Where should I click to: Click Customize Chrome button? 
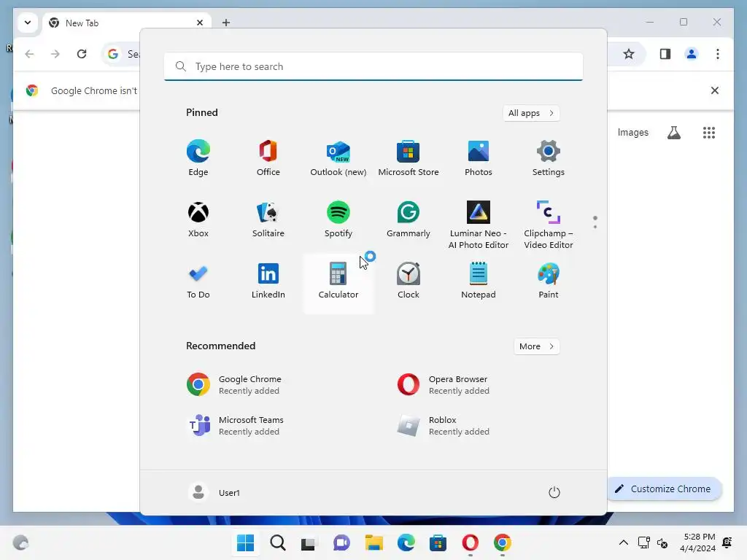tap(665, 489)
